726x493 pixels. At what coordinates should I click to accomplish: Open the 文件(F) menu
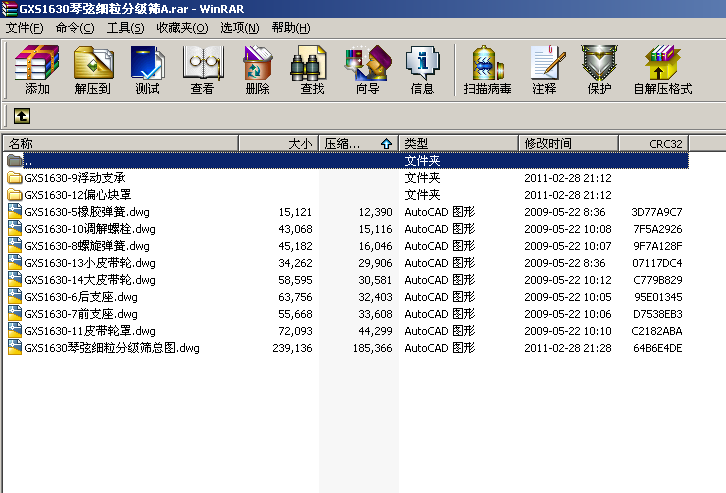(24, 28)
